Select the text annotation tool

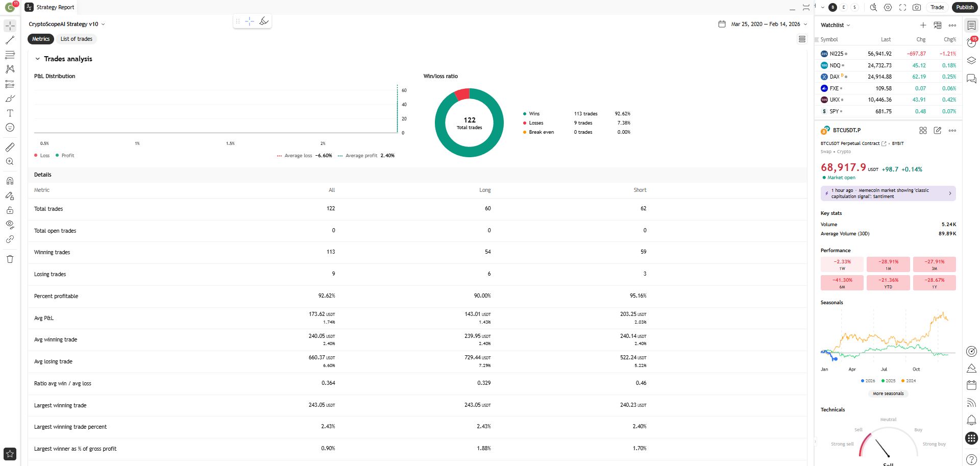[10, 113]
